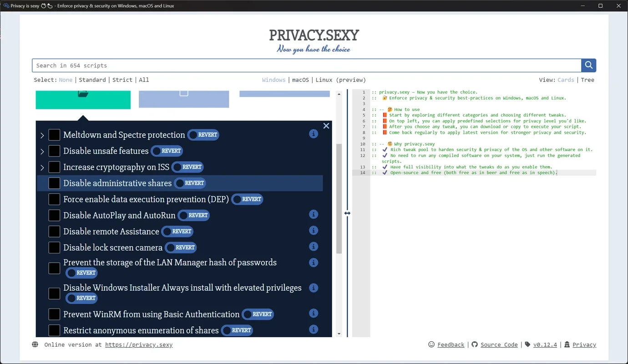
Task: Select the None preset
Action: coord(66,80)
